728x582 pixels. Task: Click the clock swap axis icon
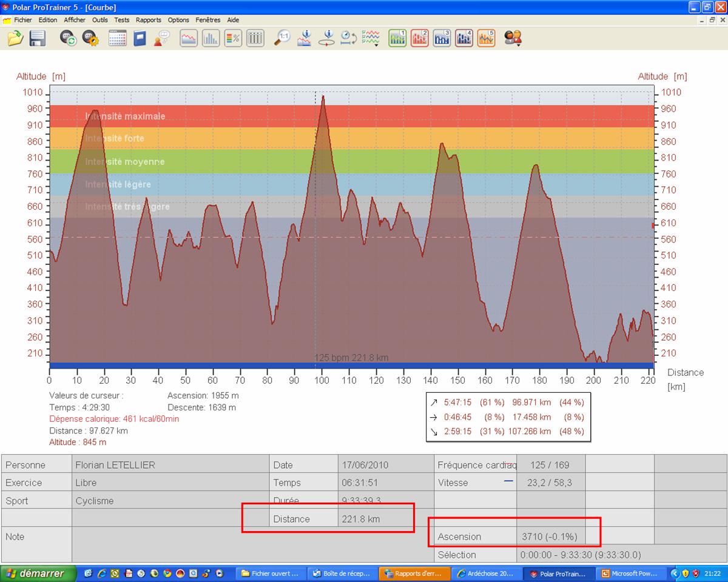tap(349, 38)
